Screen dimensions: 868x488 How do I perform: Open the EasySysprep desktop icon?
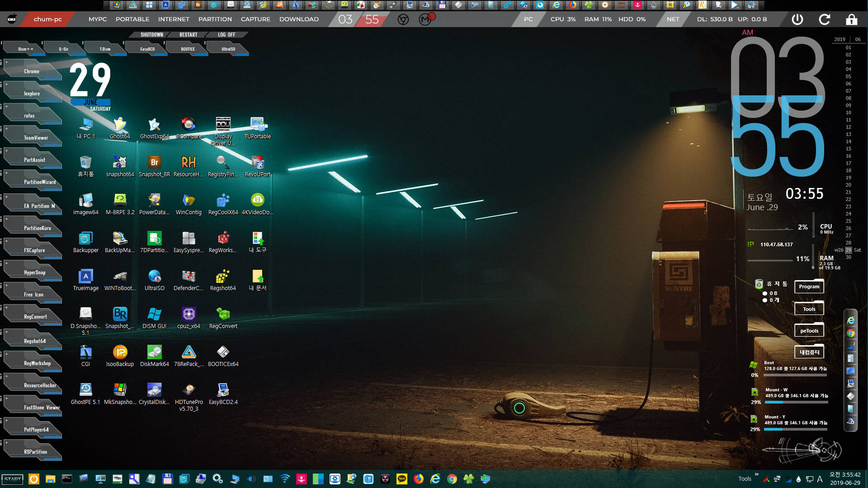coord(189,242)
